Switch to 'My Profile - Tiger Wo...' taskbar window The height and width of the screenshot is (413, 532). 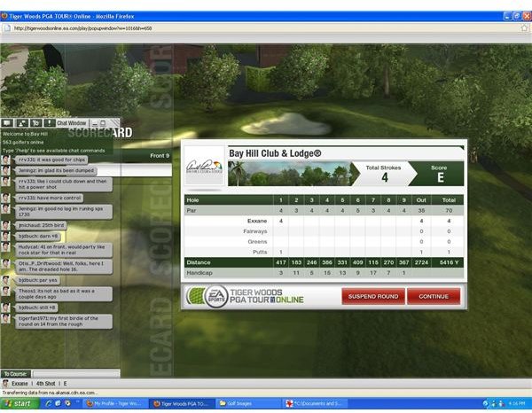click(x=115, y=403)
